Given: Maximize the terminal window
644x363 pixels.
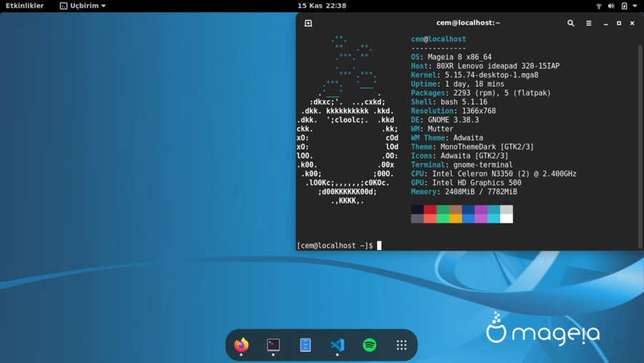Looking at the screenshot, I should click(x=619, y=23).
